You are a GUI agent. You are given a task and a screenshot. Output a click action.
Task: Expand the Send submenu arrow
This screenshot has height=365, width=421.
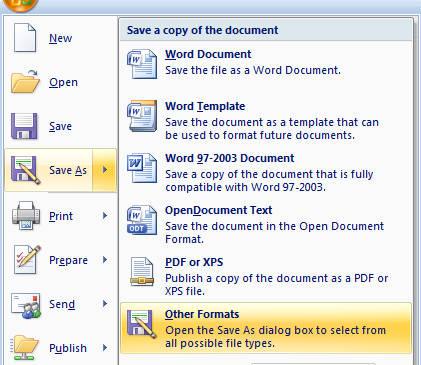point(105,304)
